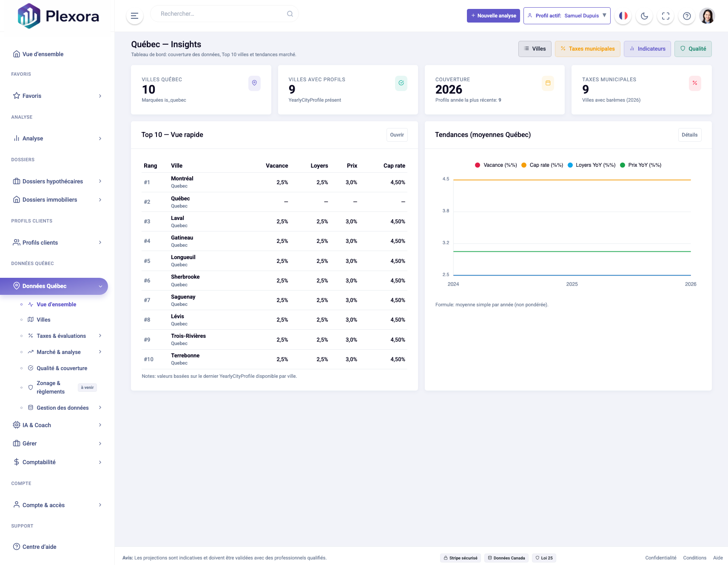Click the search magnifier icon
The height and width of the screenshot is (565, 728).
pos(290,14)
